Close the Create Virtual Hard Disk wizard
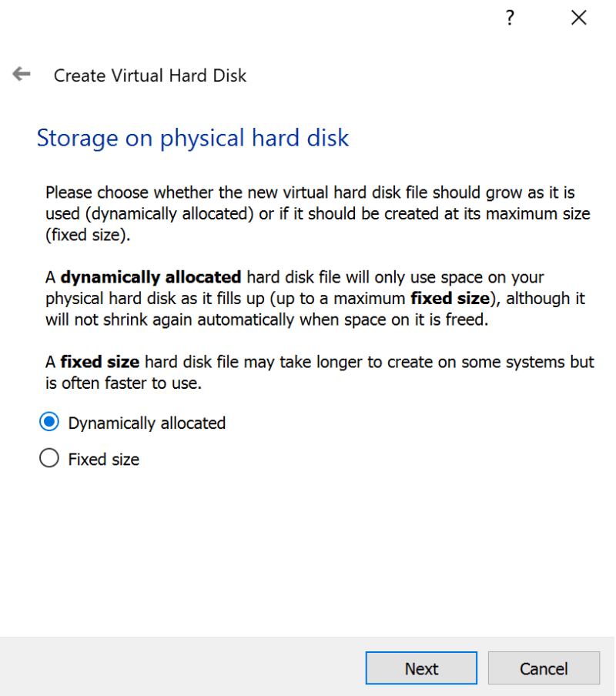This screenshot has width=616, height=696. tap(578, 17)
